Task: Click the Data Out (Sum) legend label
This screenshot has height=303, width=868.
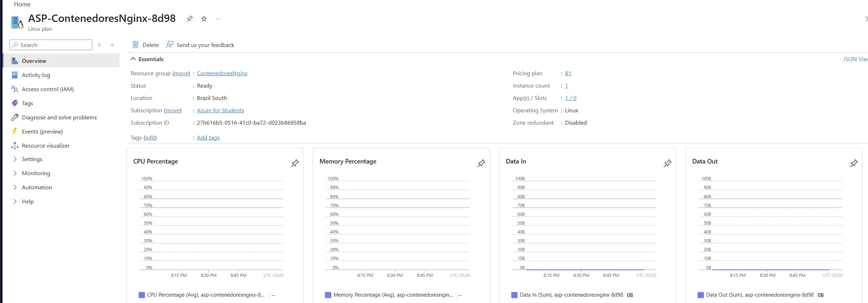Action: [x=760, y=295]
